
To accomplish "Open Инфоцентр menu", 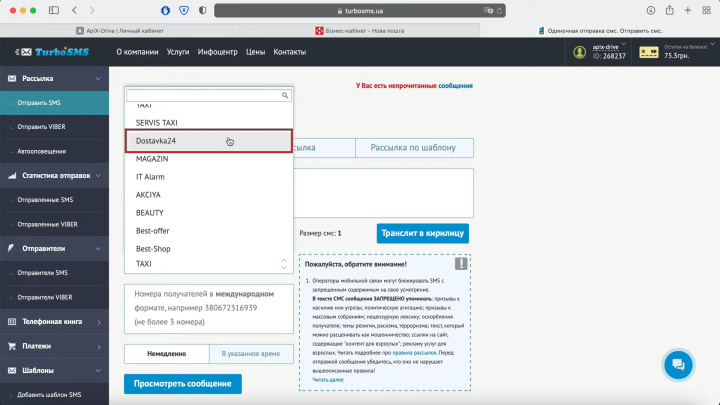I will (218, 52).
